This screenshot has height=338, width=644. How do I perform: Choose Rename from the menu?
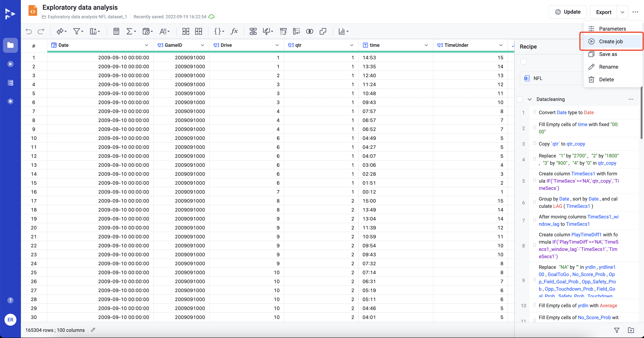point(612,67)
